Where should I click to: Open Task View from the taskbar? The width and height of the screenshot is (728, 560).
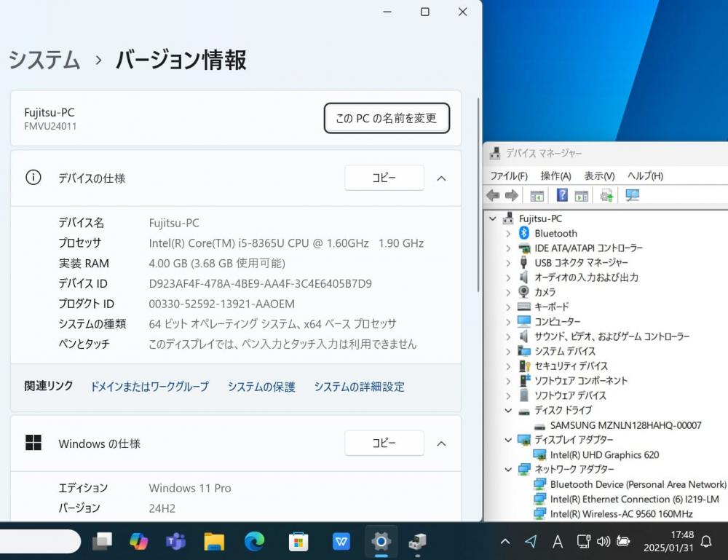point(102,541)
